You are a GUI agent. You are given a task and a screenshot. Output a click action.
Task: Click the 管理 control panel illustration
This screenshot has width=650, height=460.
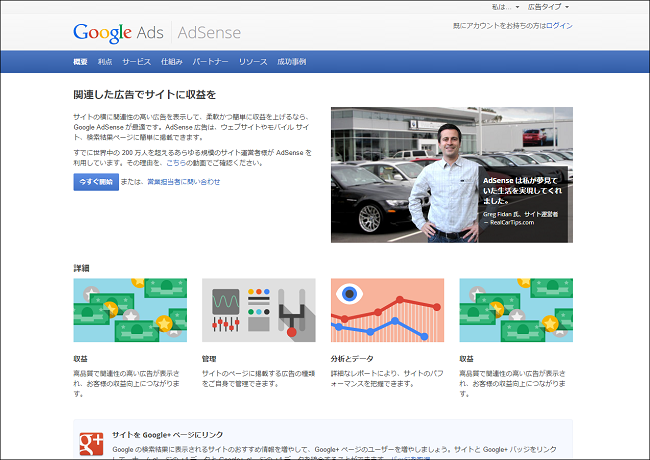click(x=259, y=310)
